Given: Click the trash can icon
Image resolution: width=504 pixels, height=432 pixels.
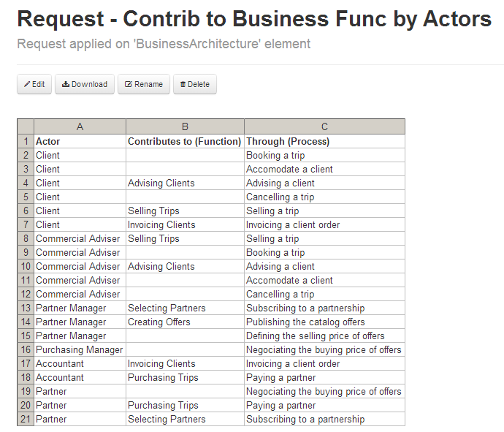Looking at the screenshot, I should (x=183, y=84).
